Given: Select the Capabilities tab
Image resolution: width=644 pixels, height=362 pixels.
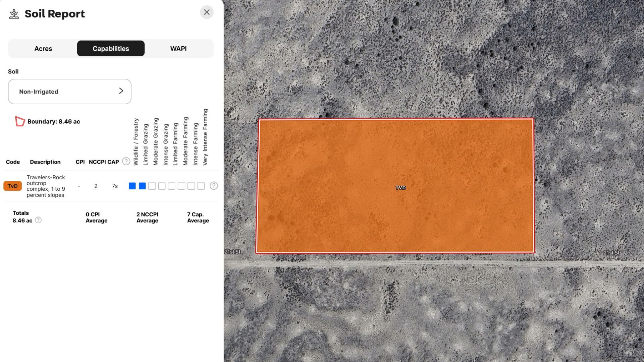Looking at the screenshot, I should pyautogui.click(x=111, y=49).
